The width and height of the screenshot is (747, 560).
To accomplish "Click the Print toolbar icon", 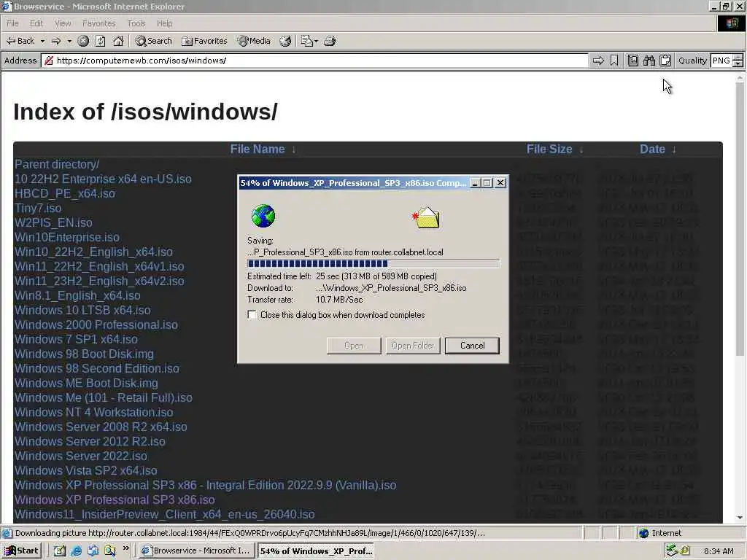I will tap(330, 41).
